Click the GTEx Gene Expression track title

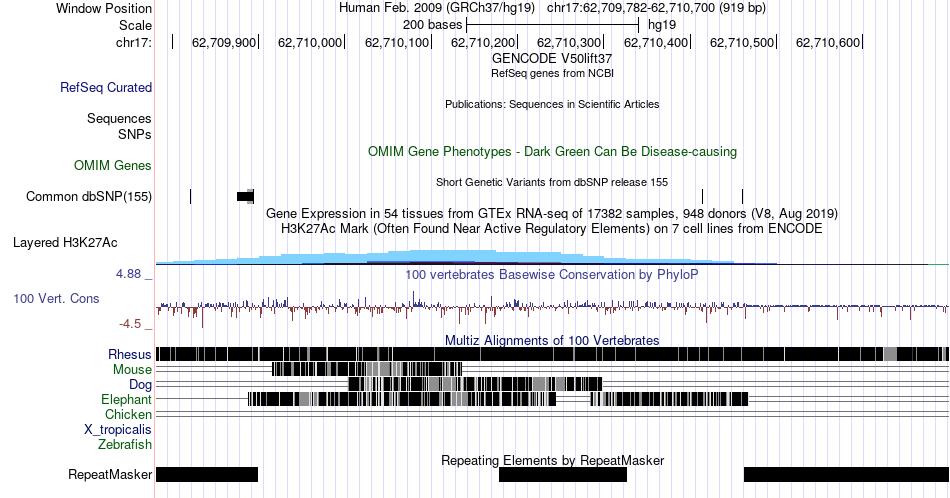click(x=552, y=213)
